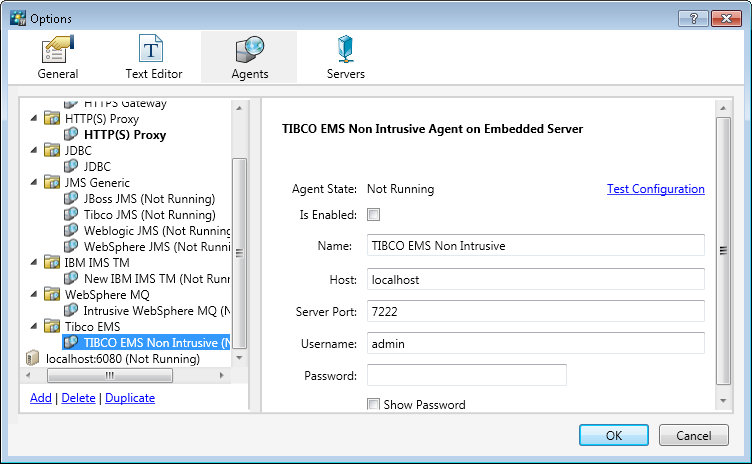Screen dimensions: 752x464
Task: Click the JDBC agent icon in tree
Action: pyautogui.click(x=72, y=166)
